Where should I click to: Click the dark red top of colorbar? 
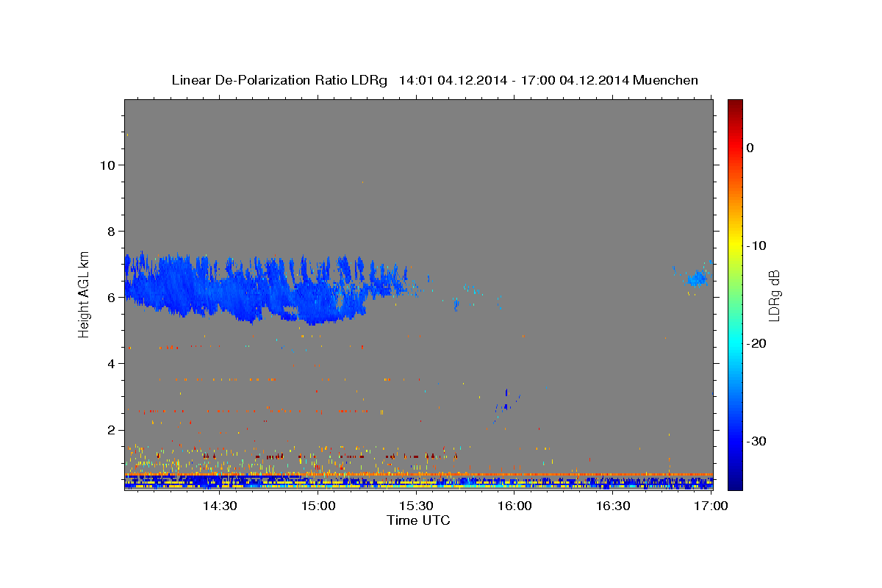pyautogui.click(x=735, y=104)
